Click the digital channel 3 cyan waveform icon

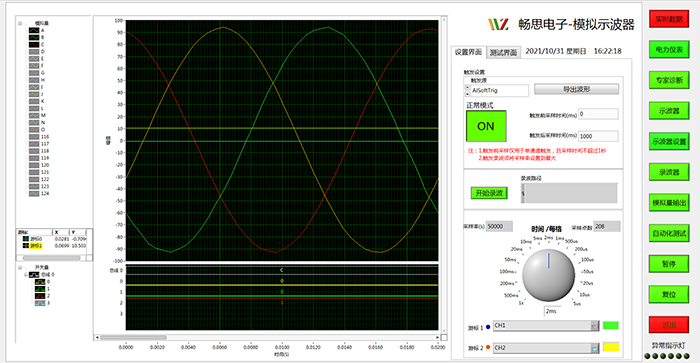click(x=40, y=303)
